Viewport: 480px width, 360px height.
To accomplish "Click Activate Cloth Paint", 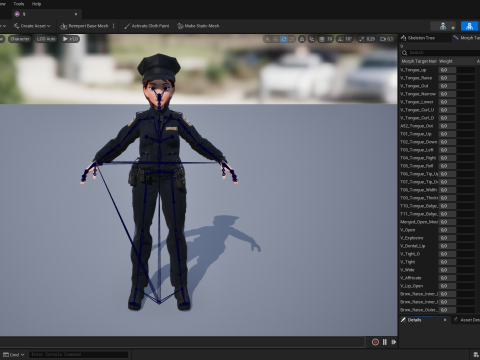I will click(147, 26).
